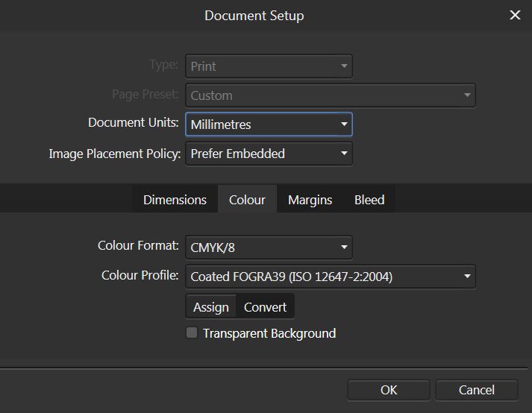Open the Document Units dropdown

tap(269, 124)
